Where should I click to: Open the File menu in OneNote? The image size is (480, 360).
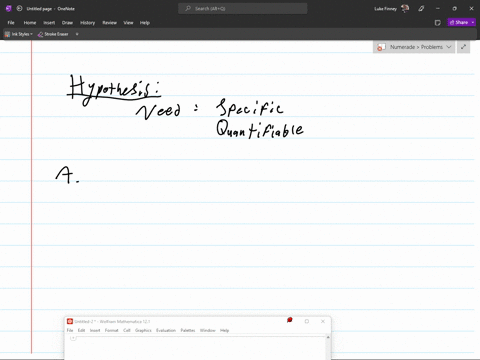(x=11, y=23)
